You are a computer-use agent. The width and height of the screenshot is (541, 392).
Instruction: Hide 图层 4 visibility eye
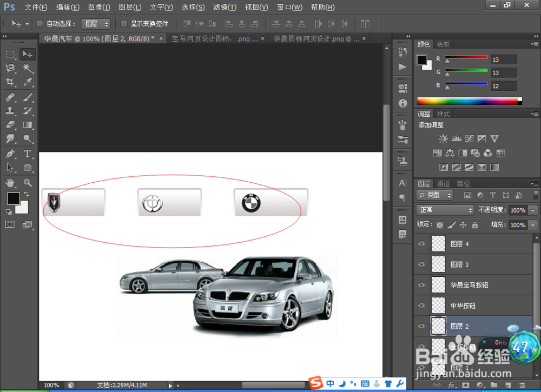point(421,244)
